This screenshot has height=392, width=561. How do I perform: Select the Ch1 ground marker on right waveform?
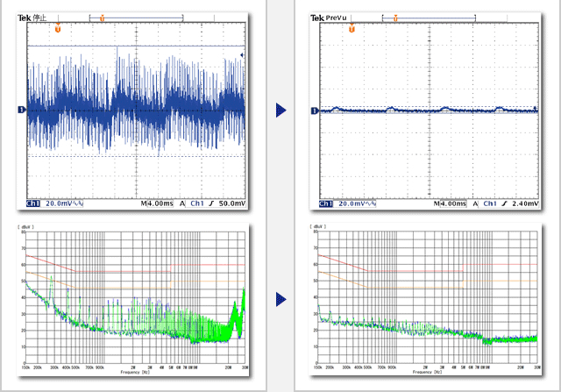click(315, 111)
